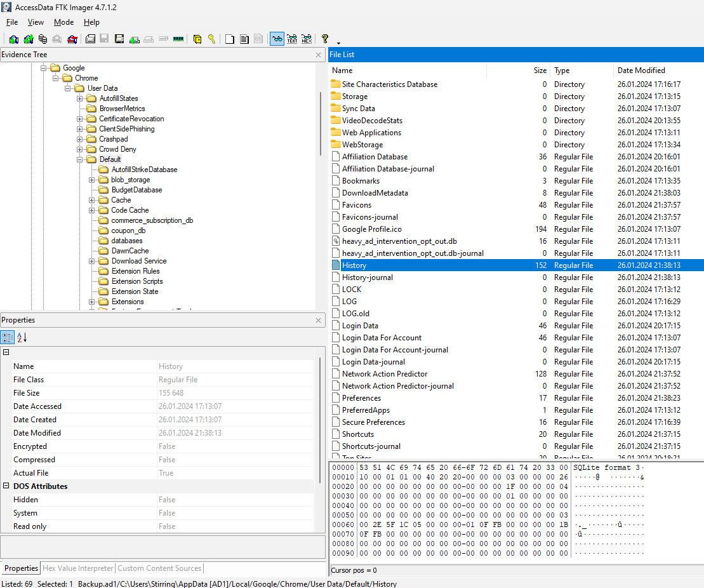Switch properties to alphabetical A-Z sort

pos(22,338)
